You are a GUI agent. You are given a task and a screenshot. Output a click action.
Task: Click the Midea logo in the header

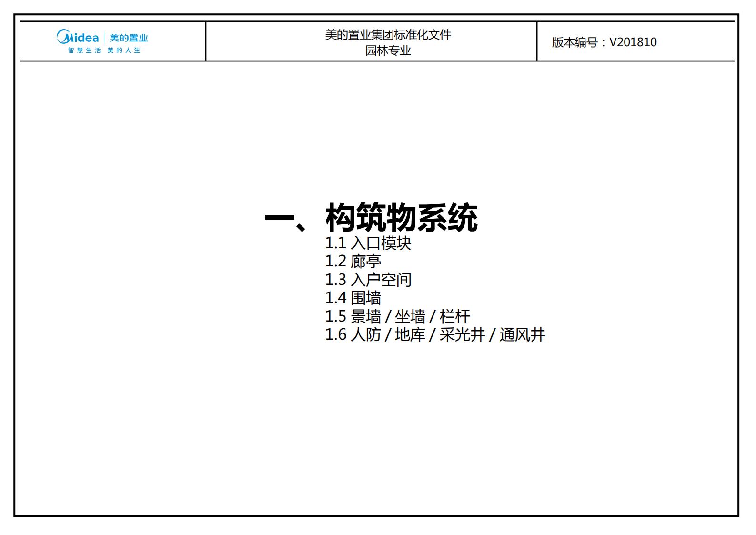[78, 37]
